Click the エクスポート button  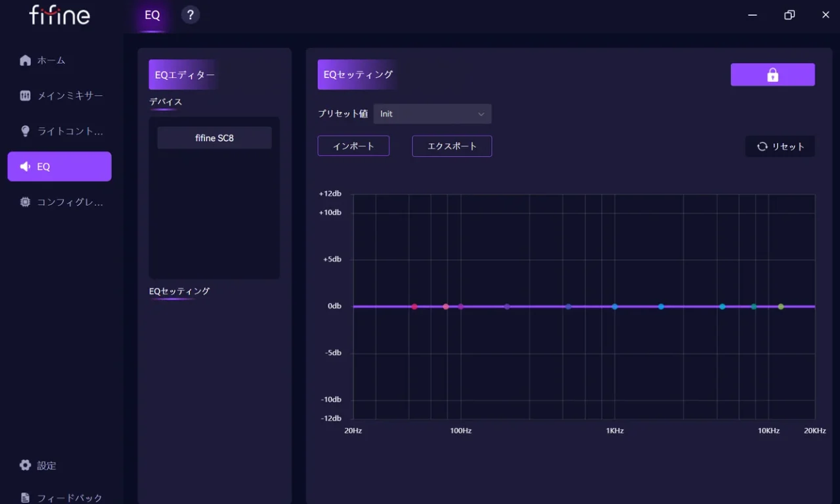(x=452, y=146)
